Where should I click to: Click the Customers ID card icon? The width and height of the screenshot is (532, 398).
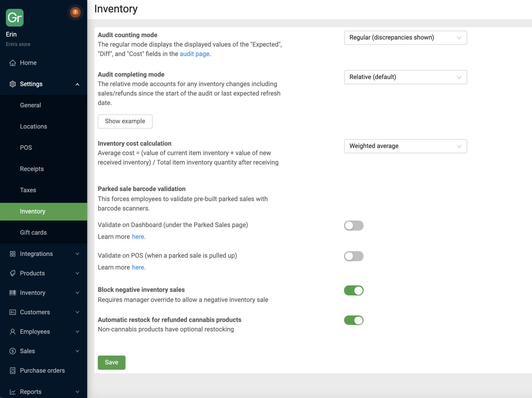[x=13, y=312]
